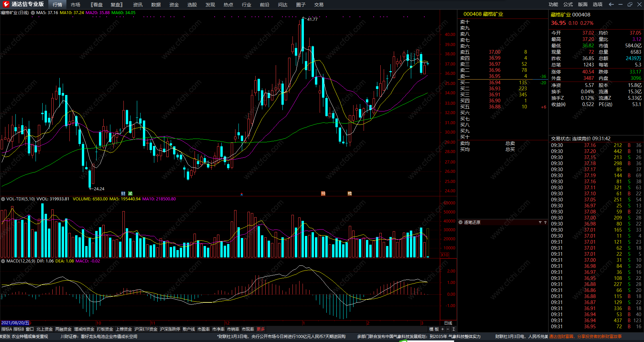Open the 功能 menu
Screen dimensions: 644x342
pos(553,4)
